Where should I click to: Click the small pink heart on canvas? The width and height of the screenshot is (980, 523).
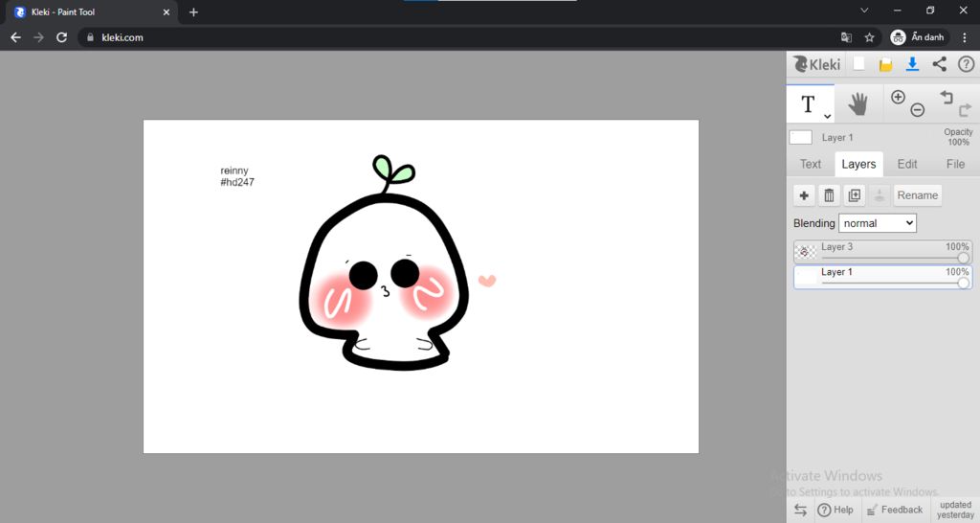point(487,281)
